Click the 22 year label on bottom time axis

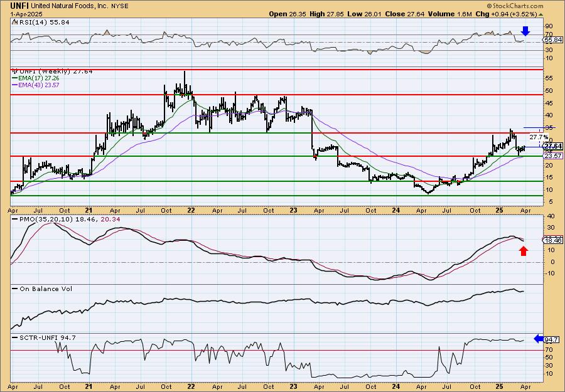(x=191, y=387)
